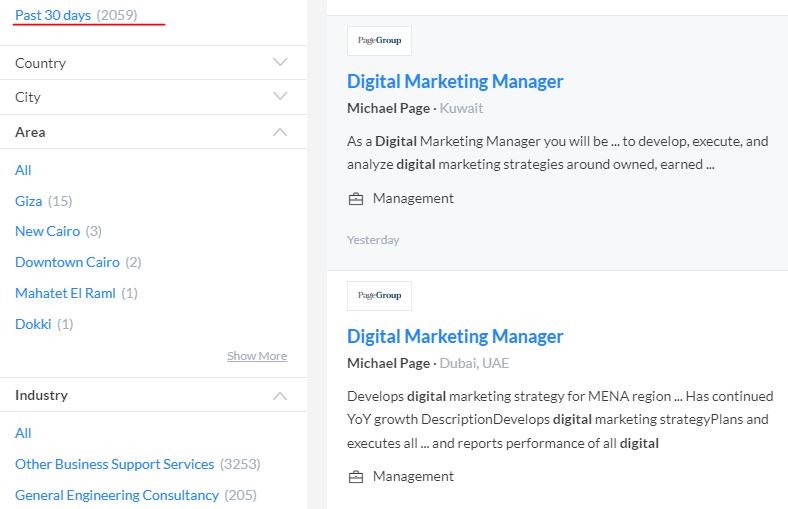The width and height of the screenshot is (788, 509).
Task: Click briefcase icon in Kuwait job listing
Action: pyautogui.click(x=356, y=199)
